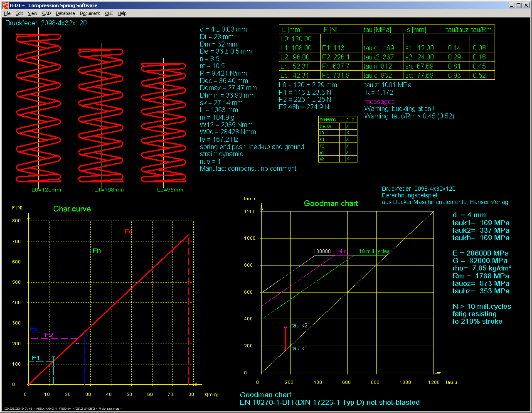Open the CAD menu

(46, 13)
